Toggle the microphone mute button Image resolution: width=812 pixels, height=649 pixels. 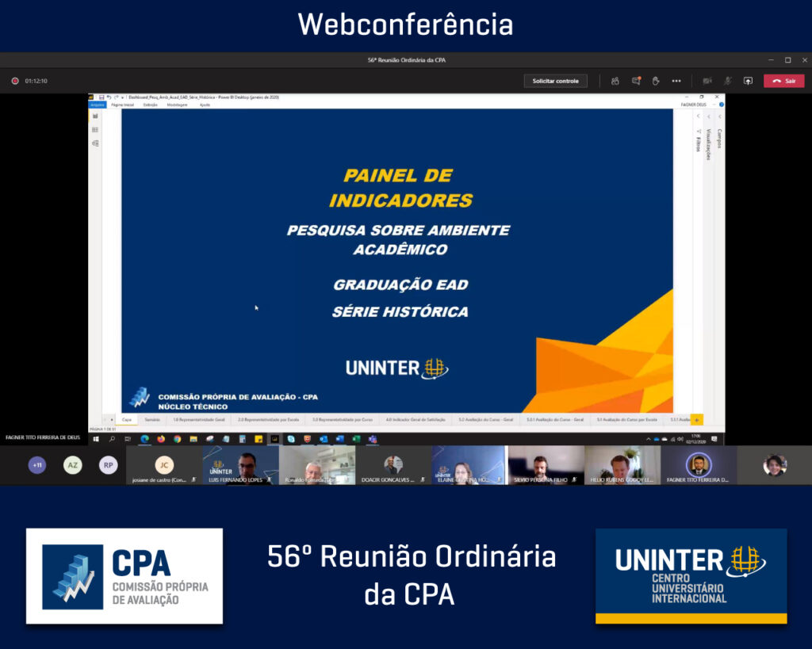pyautogui.click(x=727, y=81)
